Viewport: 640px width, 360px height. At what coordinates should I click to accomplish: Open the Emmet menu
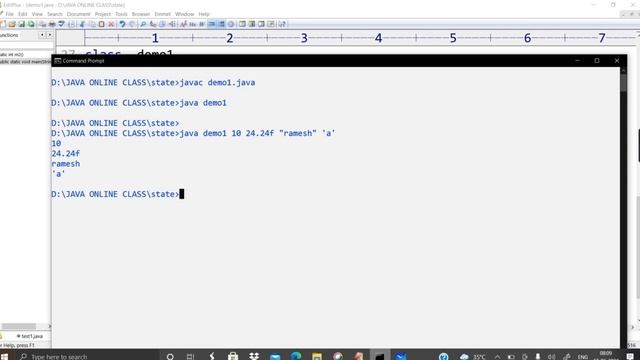click(162, 14)
